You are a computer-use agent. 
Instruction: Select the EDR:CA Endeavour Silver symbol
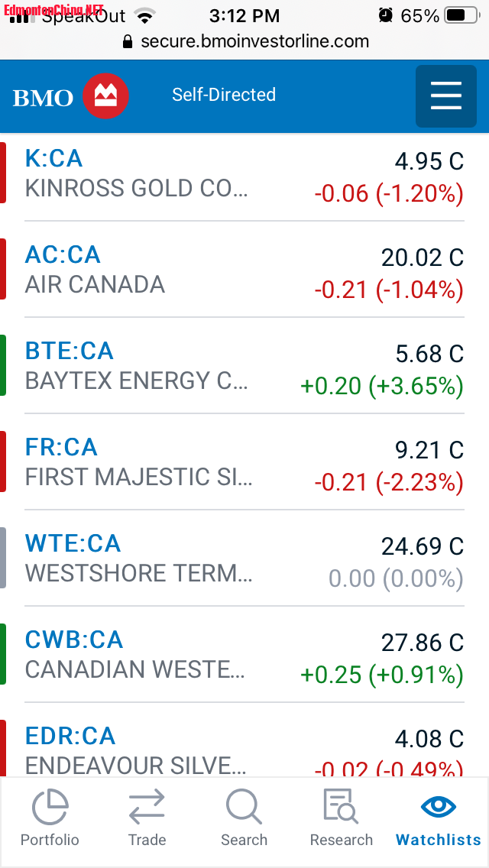coord(70,736)
